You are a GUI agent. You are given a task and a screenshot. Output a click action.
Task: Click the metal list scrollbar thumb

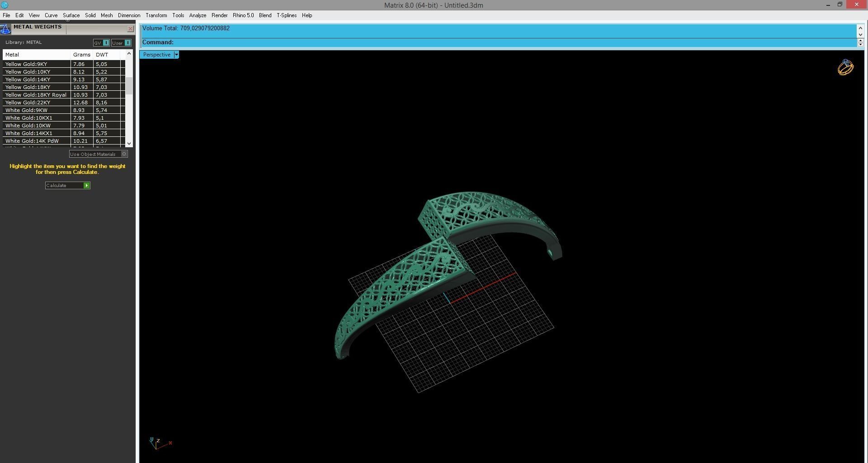pyautogui.click(x=129, y=86)
